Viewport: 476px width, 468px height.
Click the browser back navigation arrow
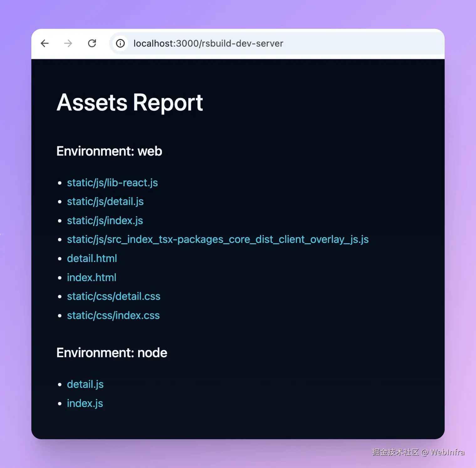coord(44,44)
